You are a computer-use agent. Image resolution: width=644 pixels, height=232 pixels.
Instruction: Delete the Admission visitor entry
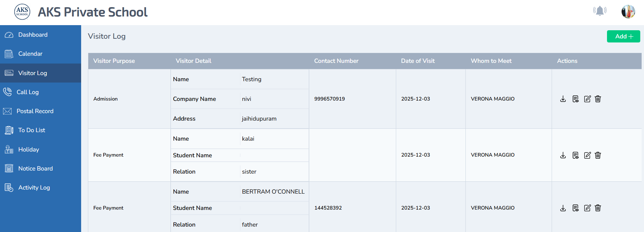597,99
